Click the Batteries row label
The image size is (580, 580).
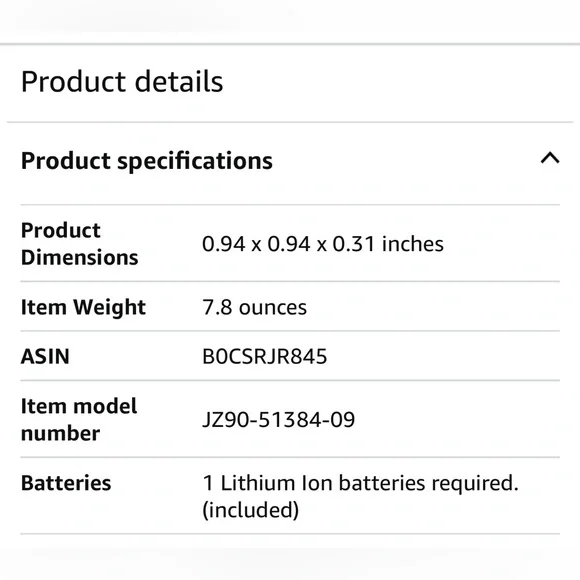pos(66,483)
